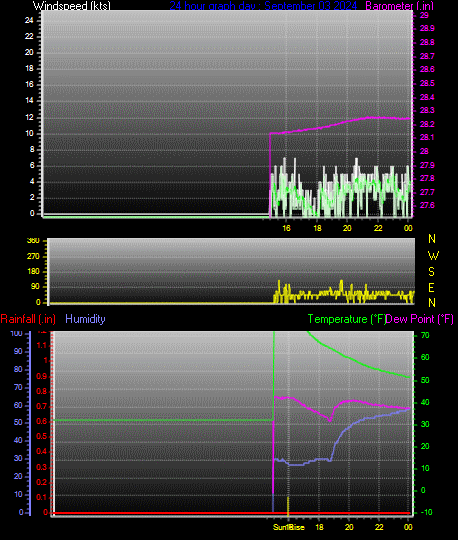
Task: Click the barometer axis value 28.3
Action: point(427,111)
